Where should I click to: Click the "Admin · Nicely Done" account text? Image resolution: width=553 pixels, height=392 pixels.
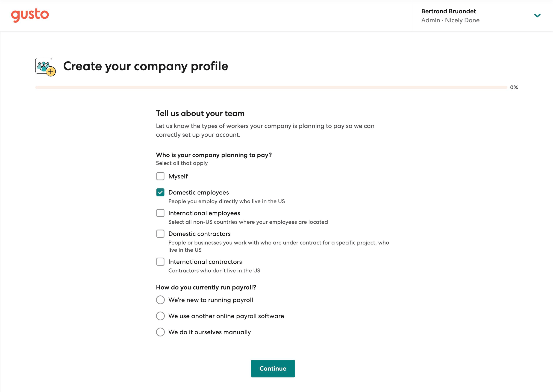click(450, 20)
